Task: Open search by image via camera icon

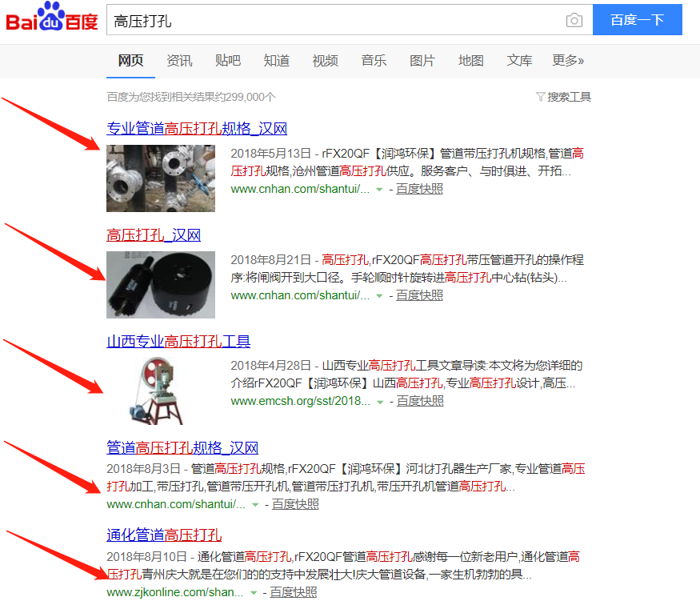Action: coord(574,20)
